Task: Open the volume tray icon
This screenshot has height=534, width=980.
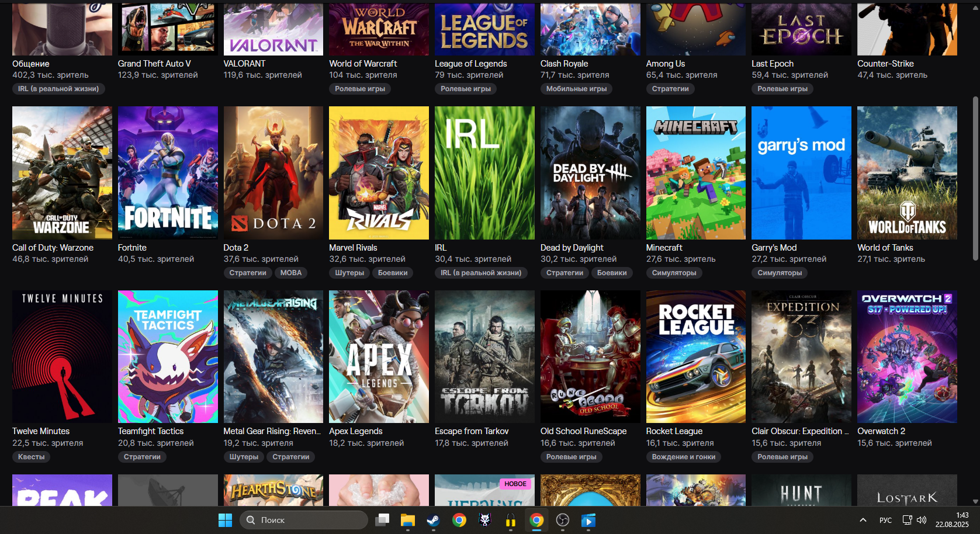Action: click(922, 520)
